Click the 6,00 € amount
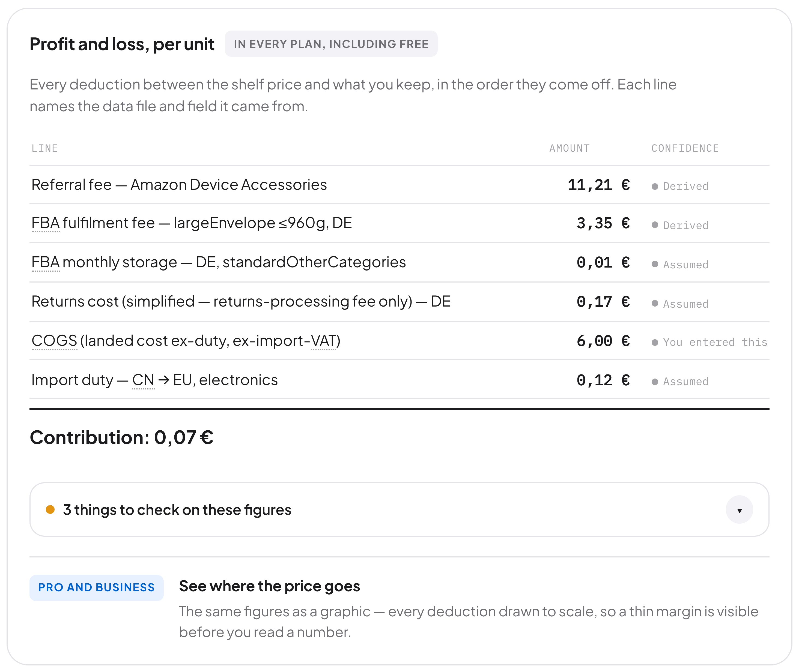This screenshot has height=672, width=799. pos(603,341)
